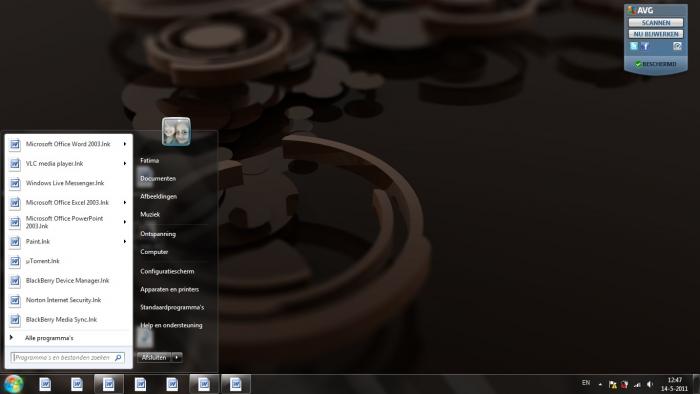700x394 pixels.
Task: Click the icon beside µTorrent.lnk
Action: point(15,261)
